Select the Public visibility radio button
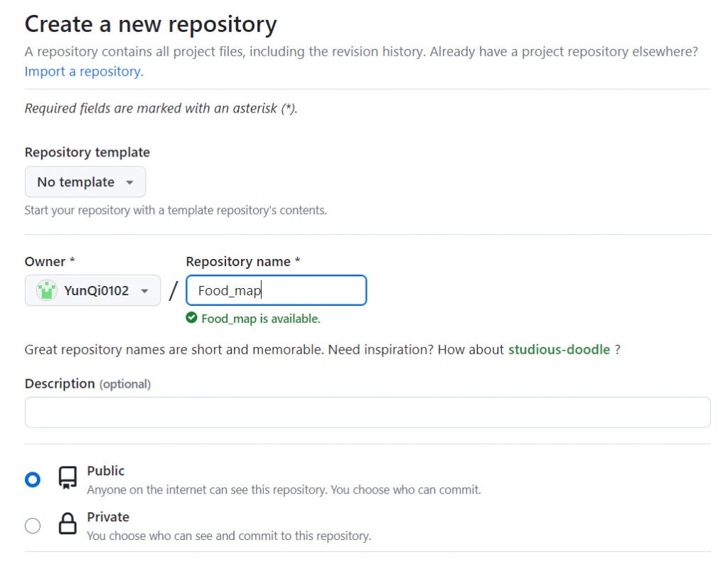 pos(33,479)
